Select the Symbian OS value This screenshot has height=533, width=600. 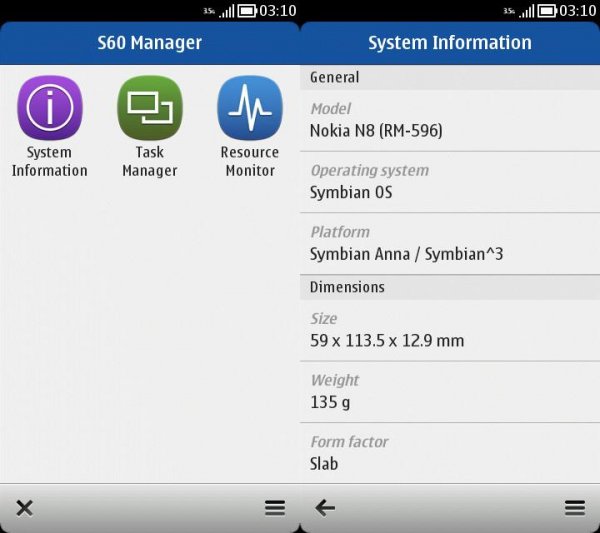coord(351,192)
